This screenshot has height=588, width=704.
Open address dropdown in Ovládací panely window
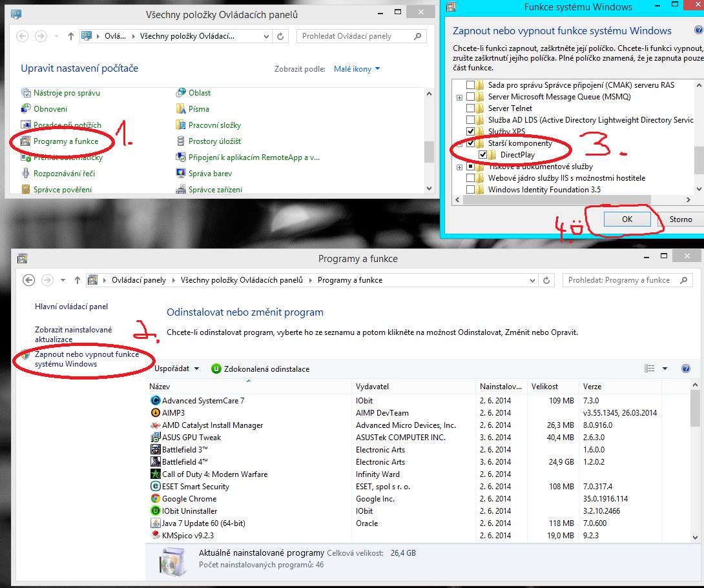pyautogui.click(x=266, y=36)
